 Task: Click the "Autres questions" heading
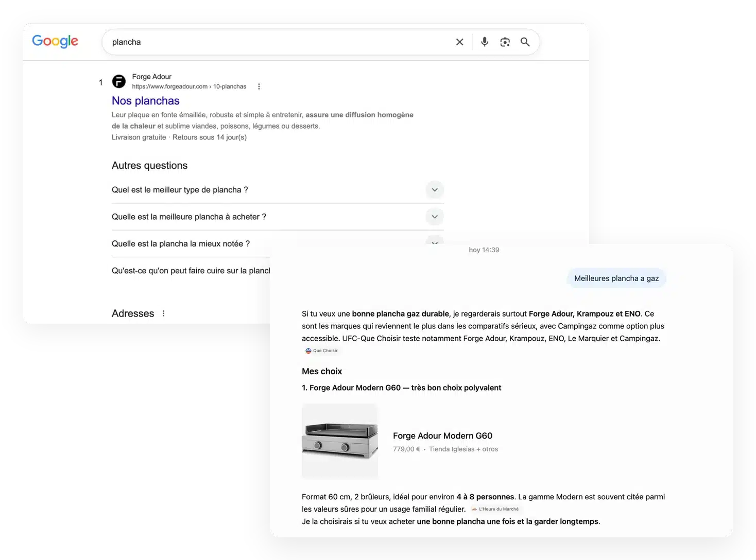tap(150, 165)
